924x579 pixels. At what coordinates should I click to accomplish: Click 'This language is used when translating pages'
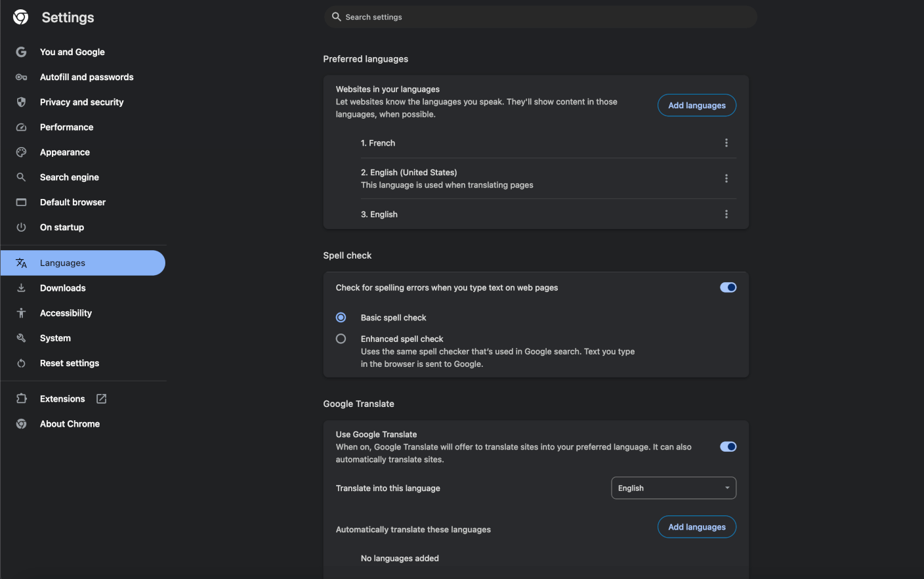[x=447, y=185]
